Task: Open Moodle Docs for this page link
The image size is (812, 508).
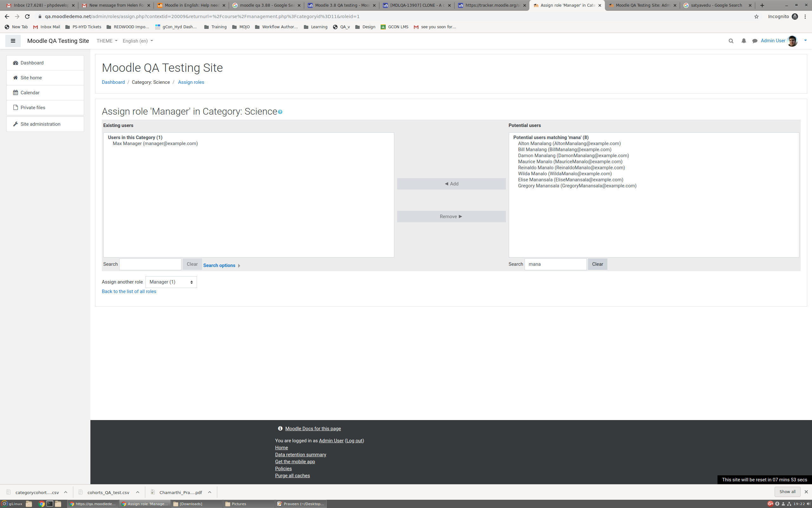Action: (x=313, y=429)
